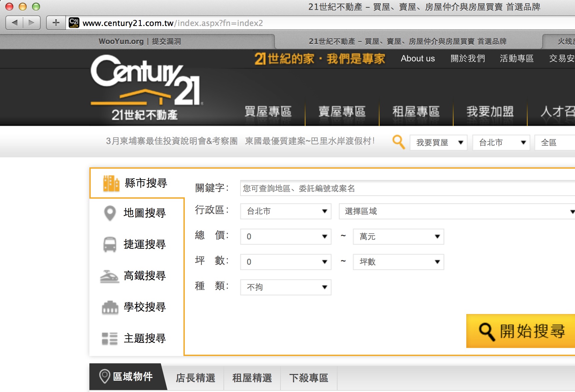Add a new tab with the plus button
Image resolution: width=575 pixels, height=392 pixels.
click(x=56, y=23)
